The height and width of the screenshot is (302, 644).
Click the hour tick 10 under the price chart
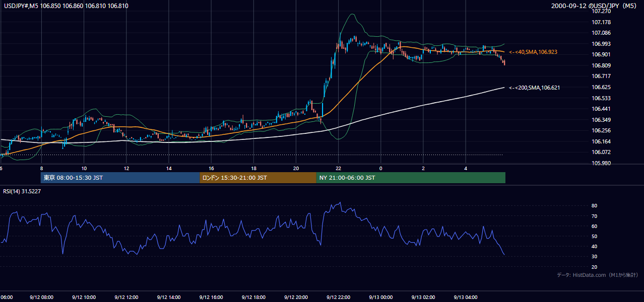[x=84, y=168]
